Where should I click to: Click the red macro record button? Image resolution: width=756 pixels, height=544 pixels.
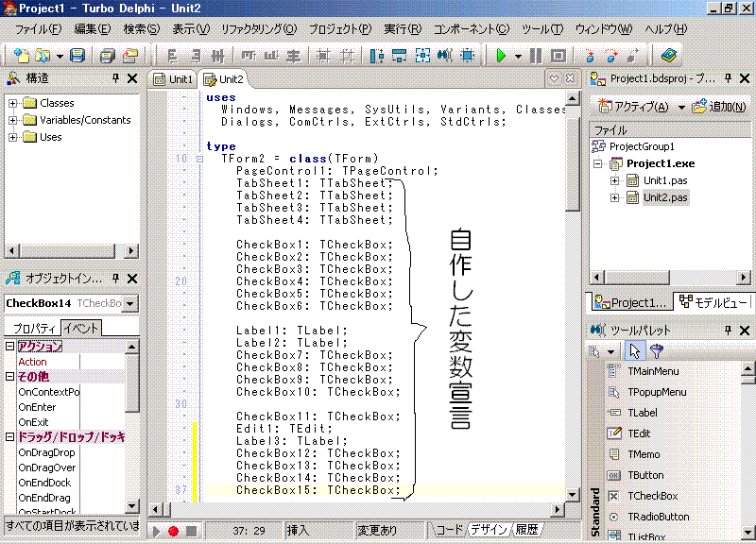click(x=174, y=531)
